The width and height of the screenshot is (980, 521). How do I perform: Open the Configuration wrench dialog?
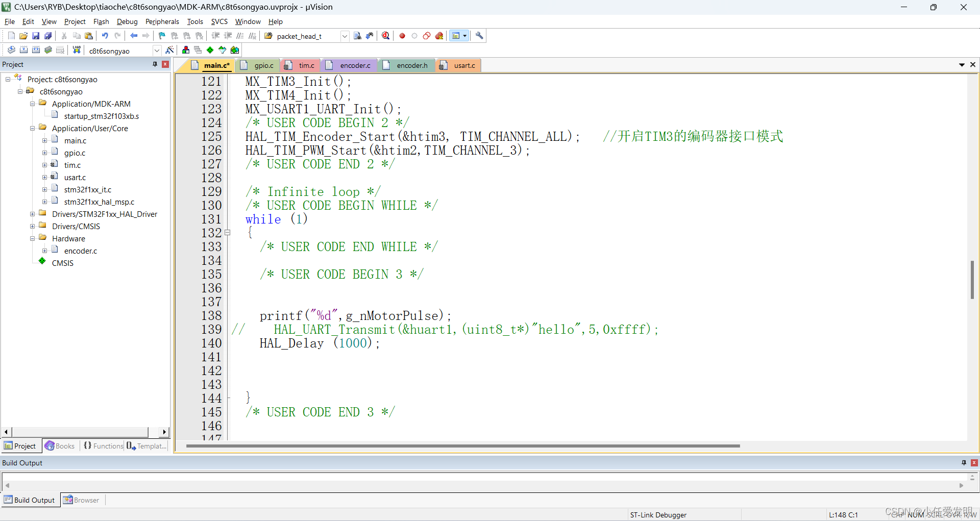[x=479, y=36]
